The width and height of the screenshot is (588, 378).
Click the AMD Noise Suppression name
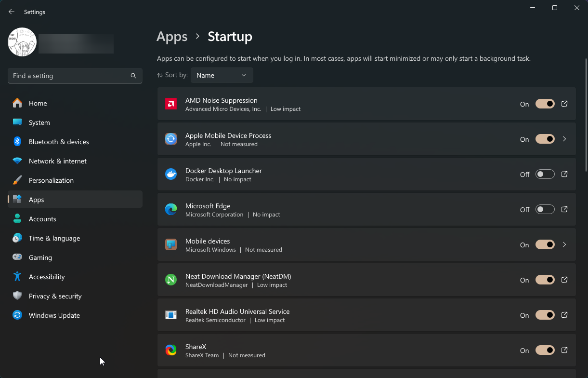pyautogui.click(x=222, y=100)
